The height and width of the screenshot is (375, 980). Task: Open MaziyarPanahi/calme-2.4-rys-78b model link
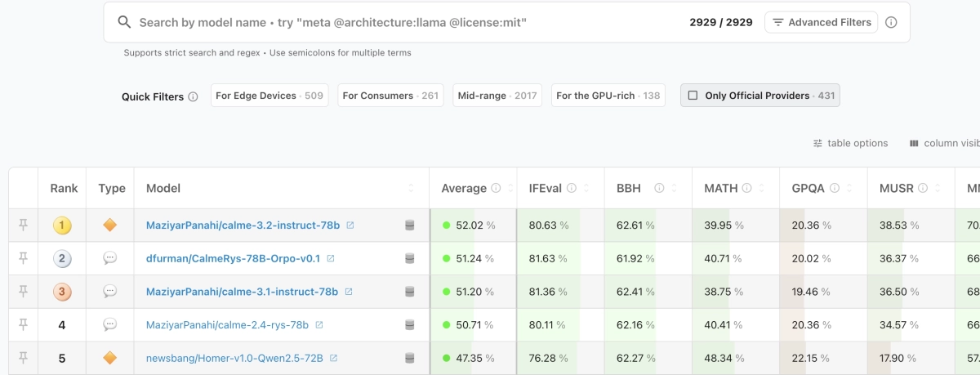pos(227,324)
